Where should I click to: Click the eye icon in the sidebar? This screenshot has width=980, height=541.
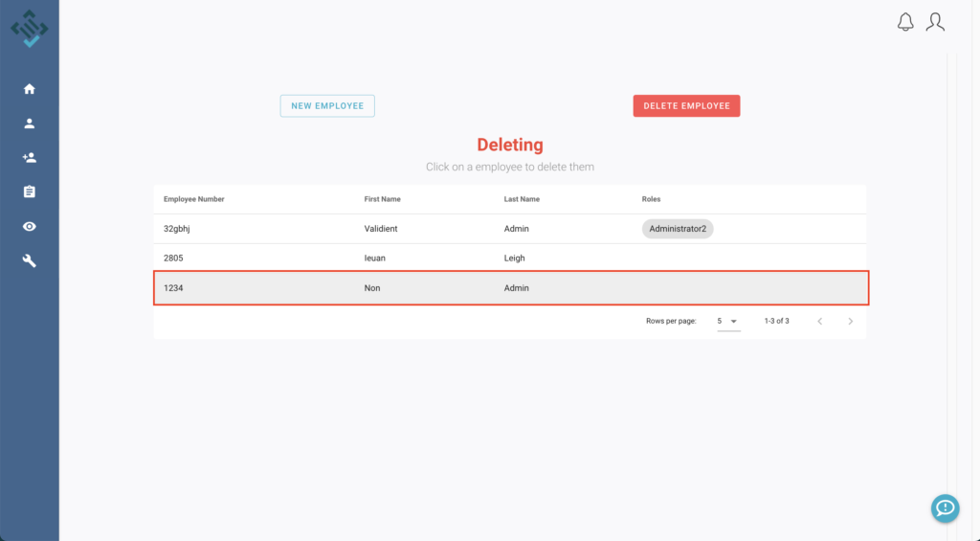(x=30, y=226)
